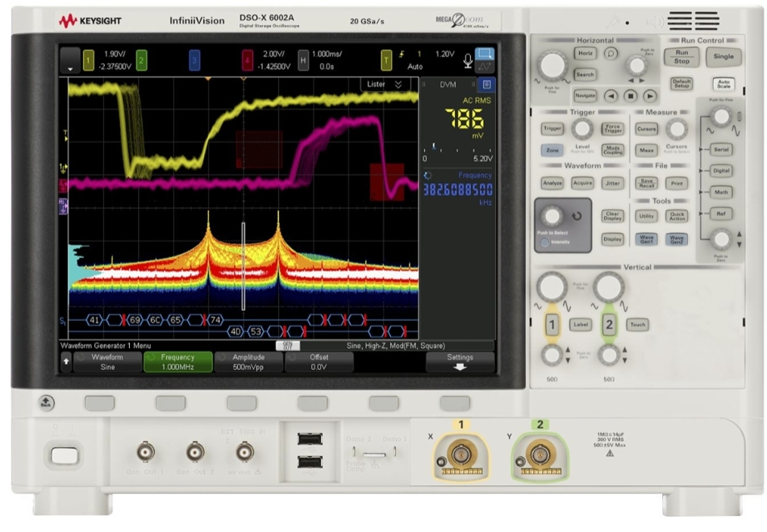Screen dimensions: 767x532
Task: Open the Waveform Sine softkey selection
Action: [x=107, y=362]
